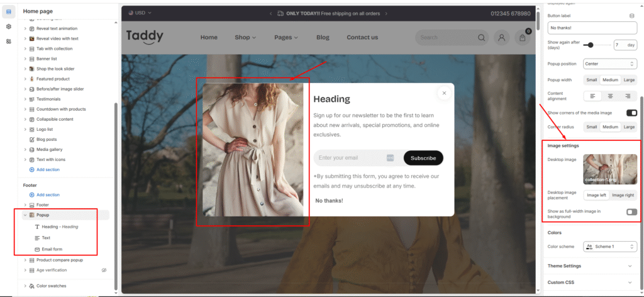Viewport: 644px width, 297px height.
Task: Select right content alignment icon
Action: click(x=628, y=96)
